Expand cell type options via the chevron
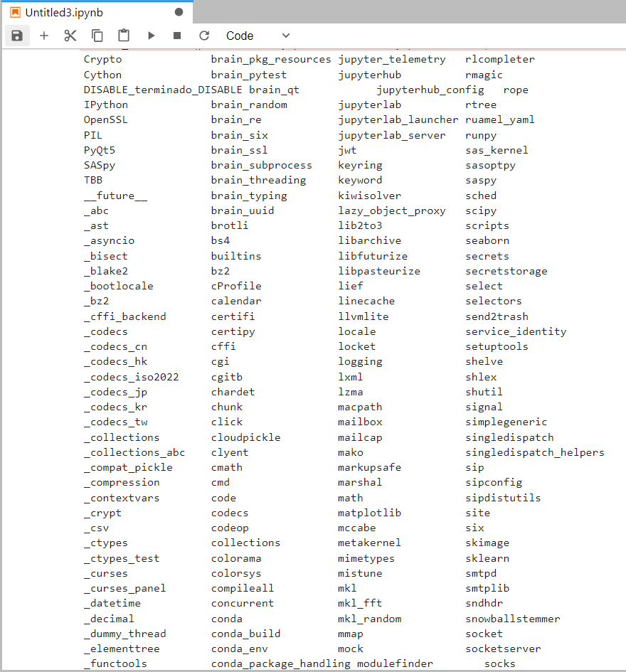The height and width of the screenshot is (672, 626). [x=285, y=36]
